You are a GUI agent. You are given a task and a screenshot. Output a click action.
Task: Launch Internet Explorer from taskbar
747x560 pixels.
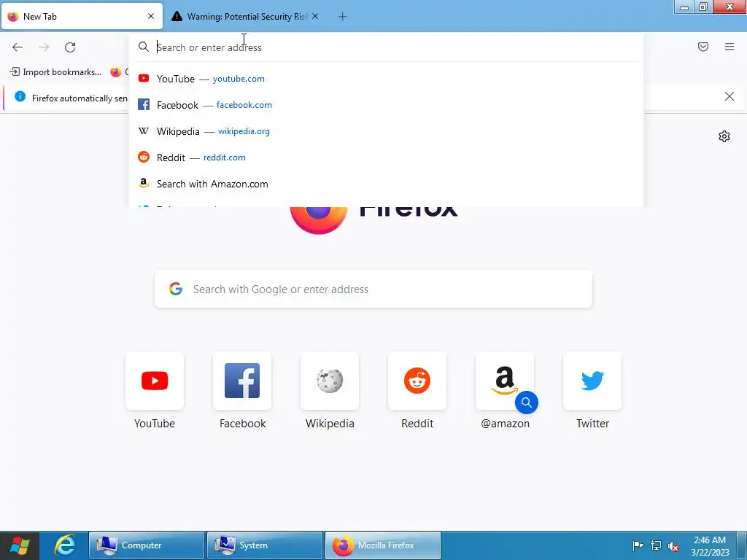[x=65, y=545]
